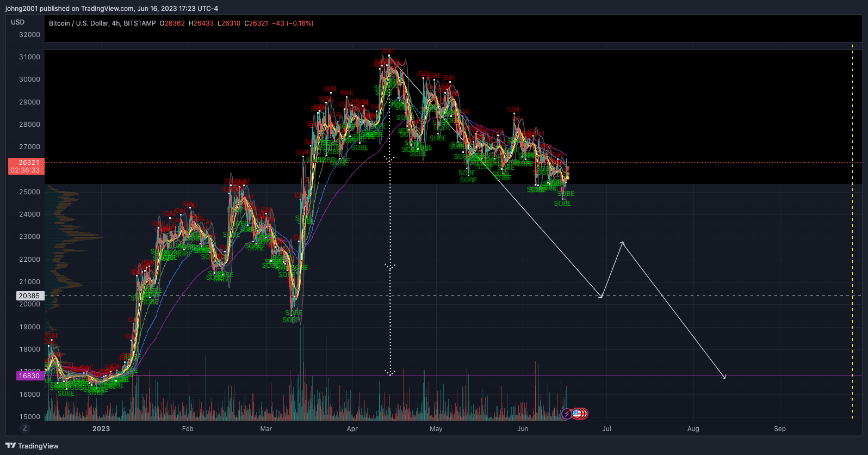Screen dimensions: 868x455
Task: Click the TradingView logo
Action: (32, 446)
